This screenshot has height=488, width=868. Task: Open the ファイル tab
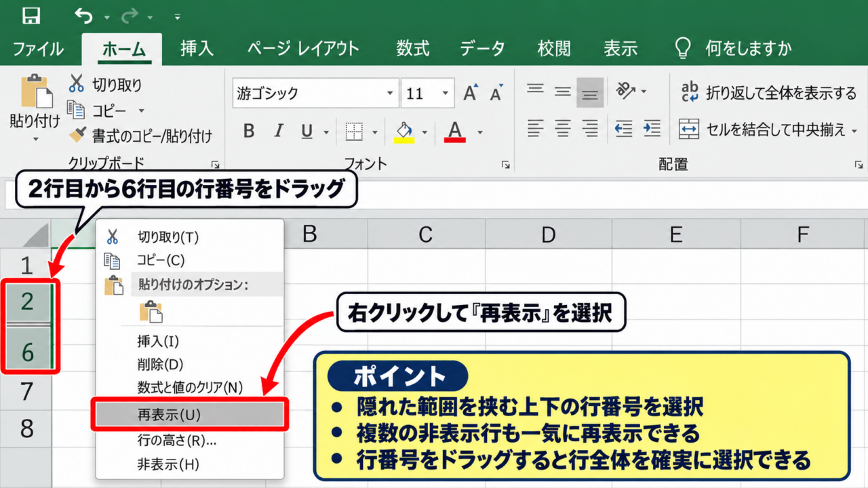coord(38,49)
